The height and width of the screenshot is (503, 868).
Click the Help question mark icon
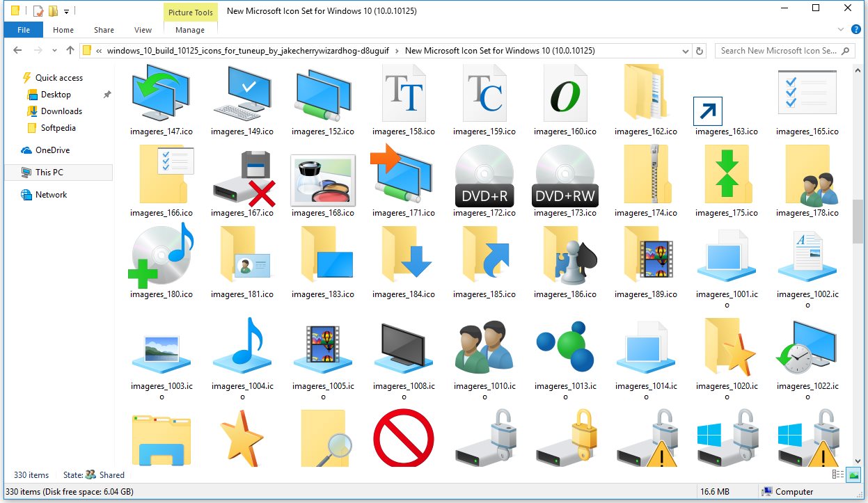tap(856, 30)
